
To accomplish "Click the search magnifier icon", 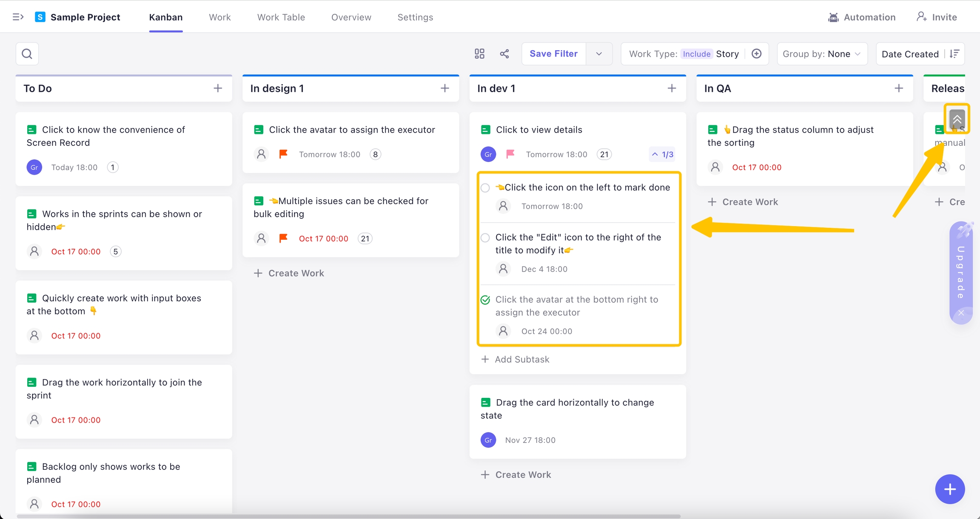I will (x=27, y=54).
